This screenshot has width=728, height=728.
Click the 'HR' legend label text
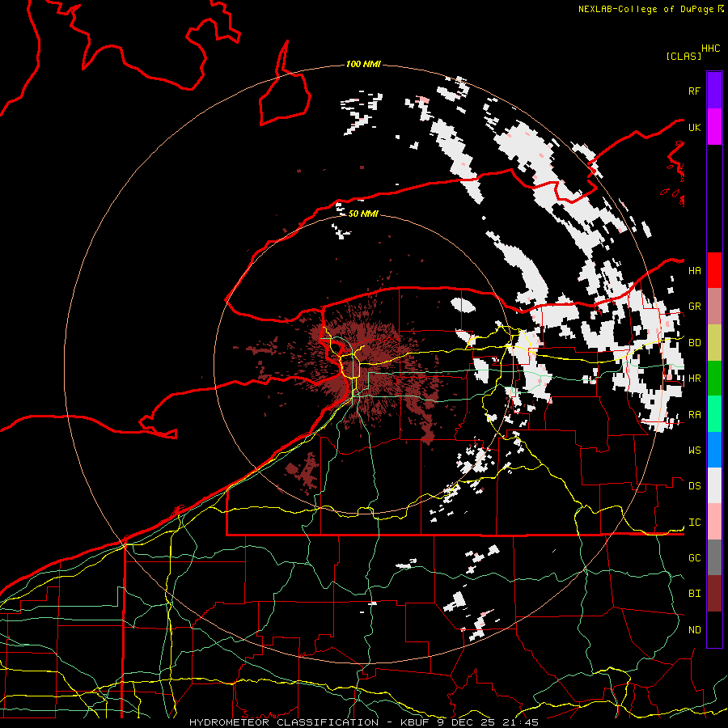pyautogui.click(x=694, y=379)
